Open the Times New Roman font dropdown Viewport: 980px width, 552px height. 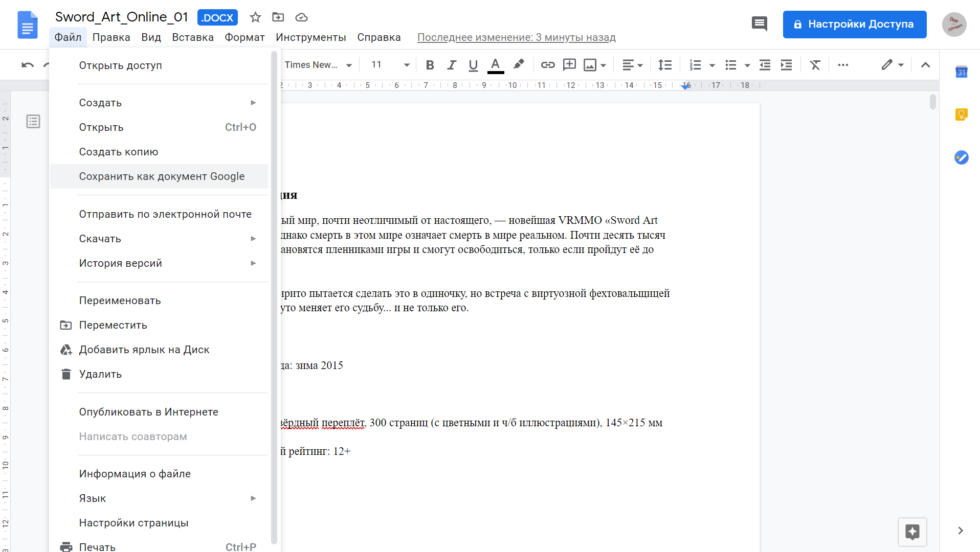[x=318, y=65]
